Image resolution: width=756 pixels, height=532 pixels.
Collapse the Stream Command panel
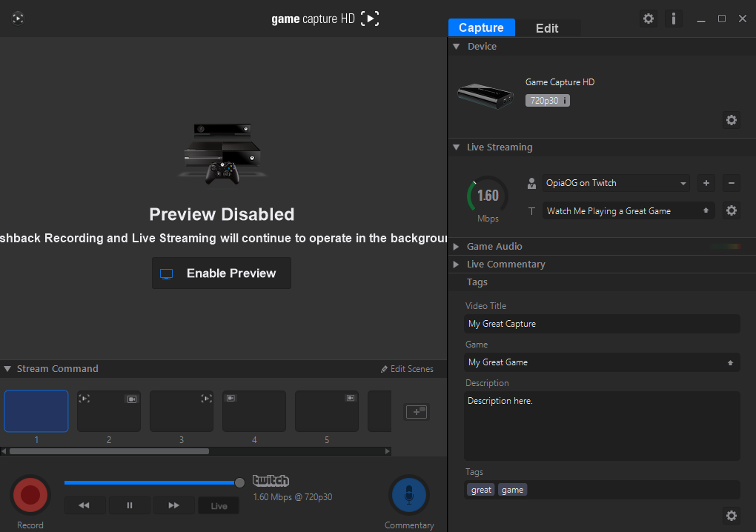pos(7,369)
